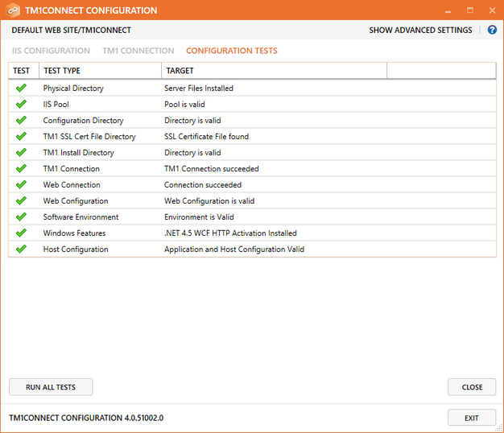Select the Windows Features row label
The image size is (504, 433).
point(74,233)
